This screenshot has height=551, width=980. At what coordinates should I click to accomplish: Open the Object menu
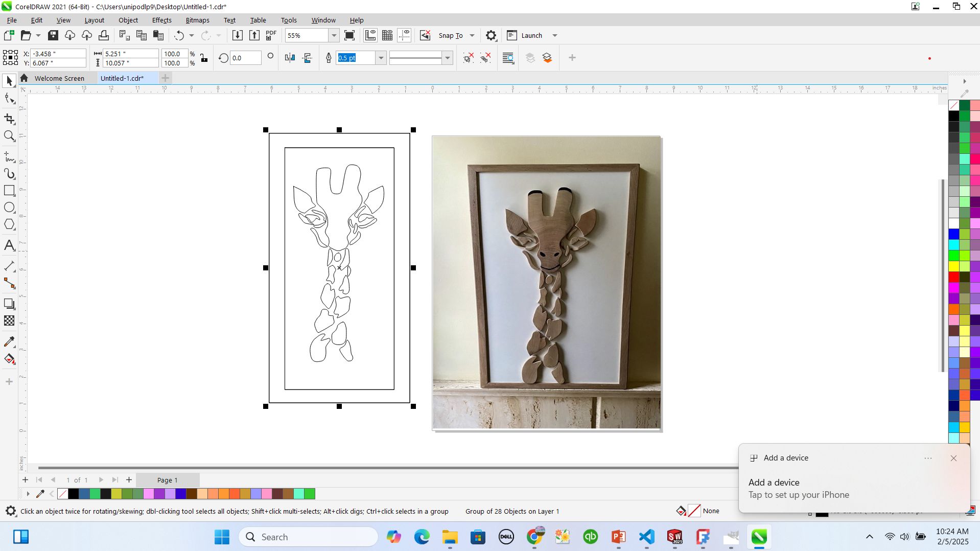tap(128, 20)
